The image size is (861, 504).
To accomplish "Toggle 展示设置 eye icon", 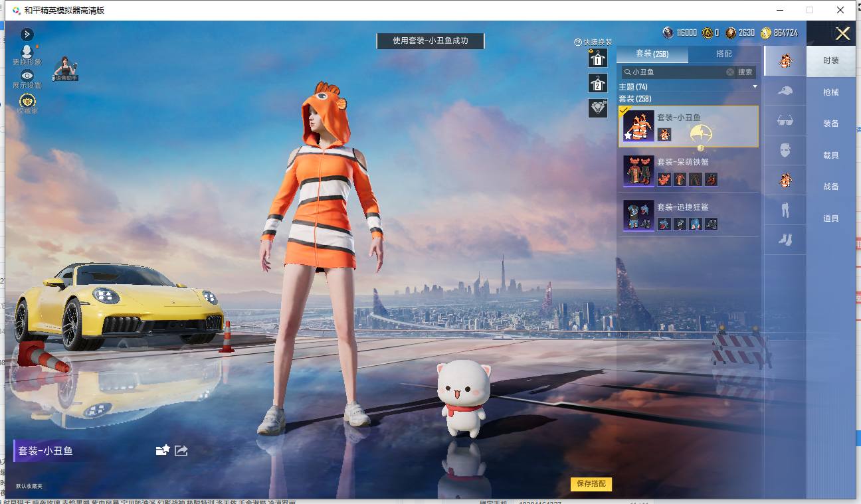I will point(27,76).
